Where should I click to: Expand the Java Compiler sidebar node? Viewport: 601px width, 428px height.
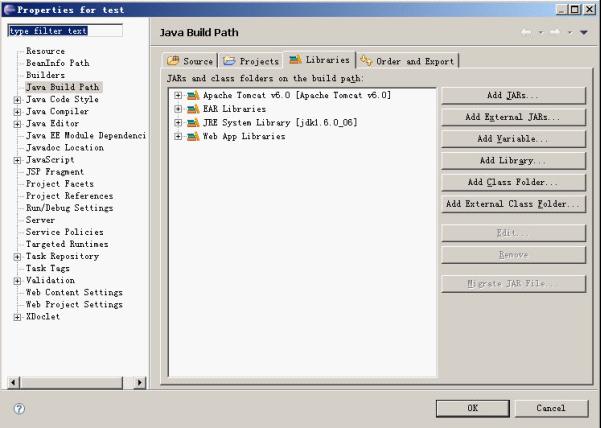click(x=17, y=112)
